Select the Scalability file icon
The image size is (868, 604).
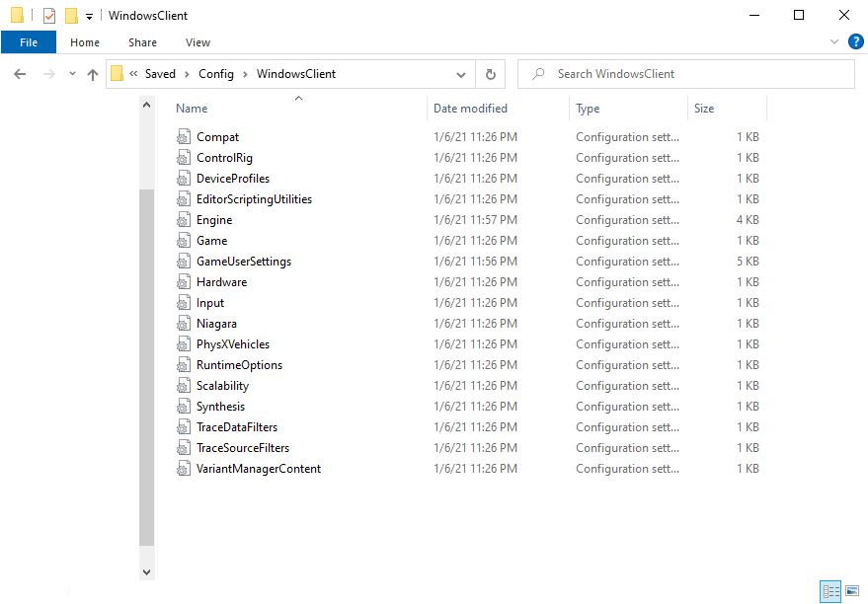tap(184, 386)
